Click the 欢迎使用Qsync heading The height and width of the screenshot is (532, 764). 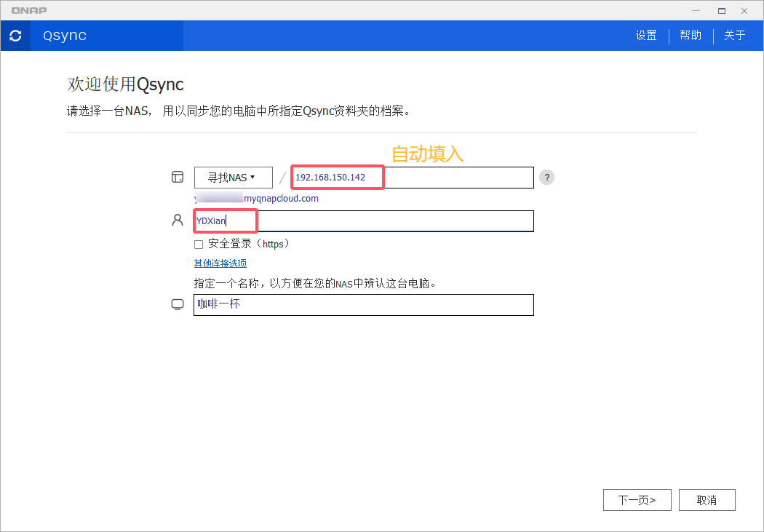point(125,84)
